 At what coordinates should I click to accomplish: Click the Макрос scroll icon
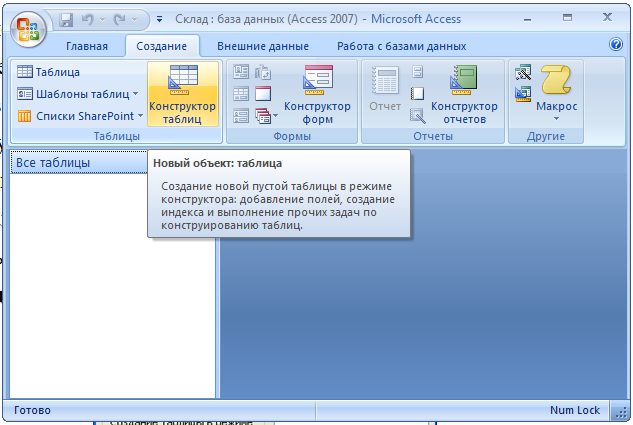(556, 81)
